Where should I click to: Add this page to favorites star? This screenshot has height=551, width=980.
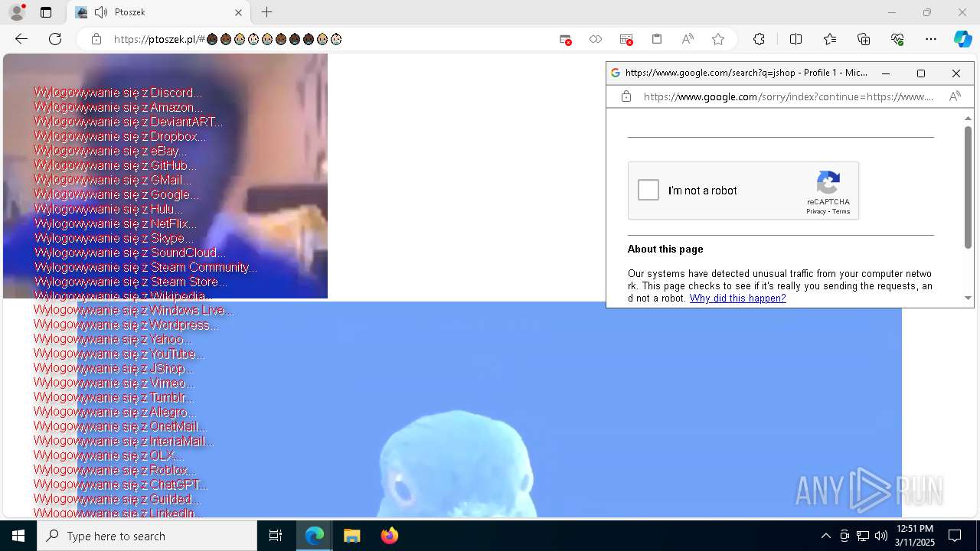click(718, 39)
